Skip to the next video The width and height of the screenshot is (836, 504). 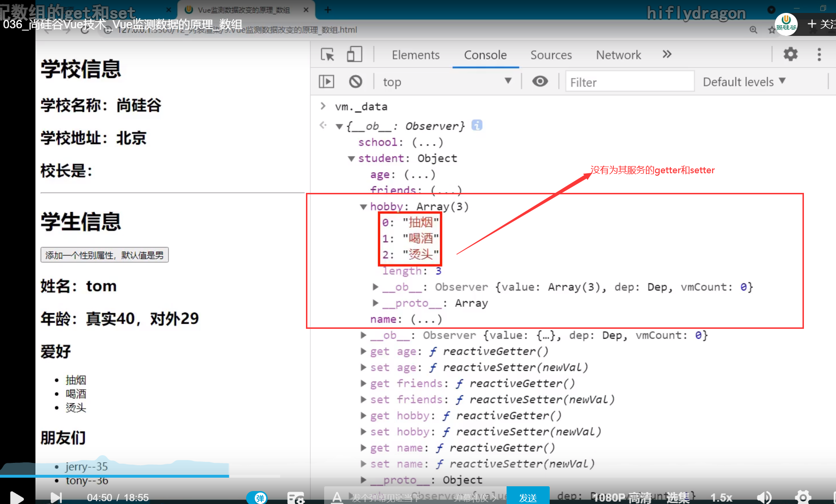[x=56, y=498]
